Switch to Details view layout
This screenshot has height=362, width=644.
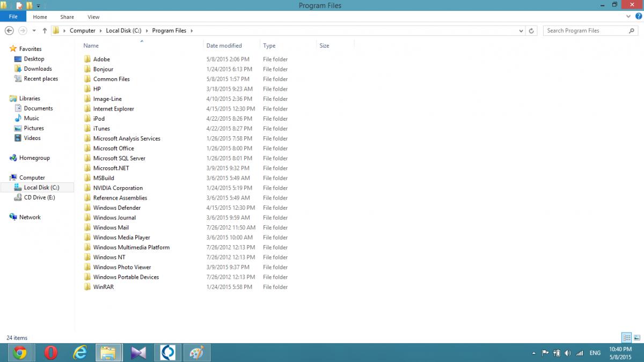[x=626, y=337]
